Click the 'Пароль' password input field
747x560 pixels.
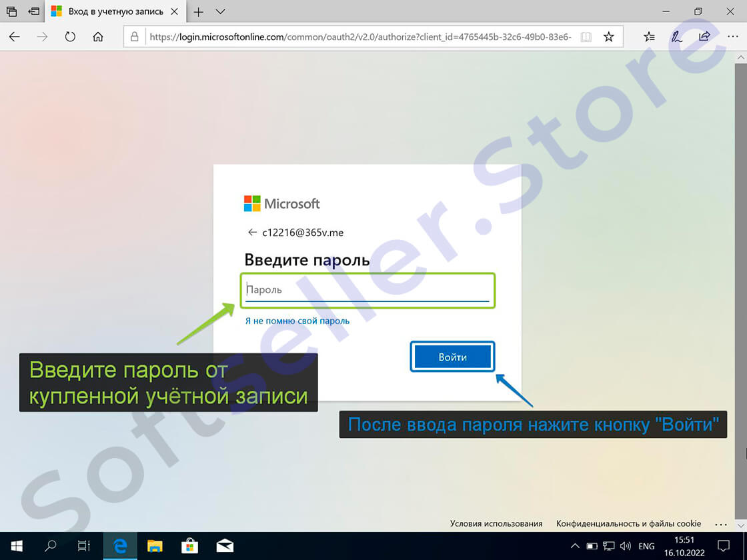(367, 290)
